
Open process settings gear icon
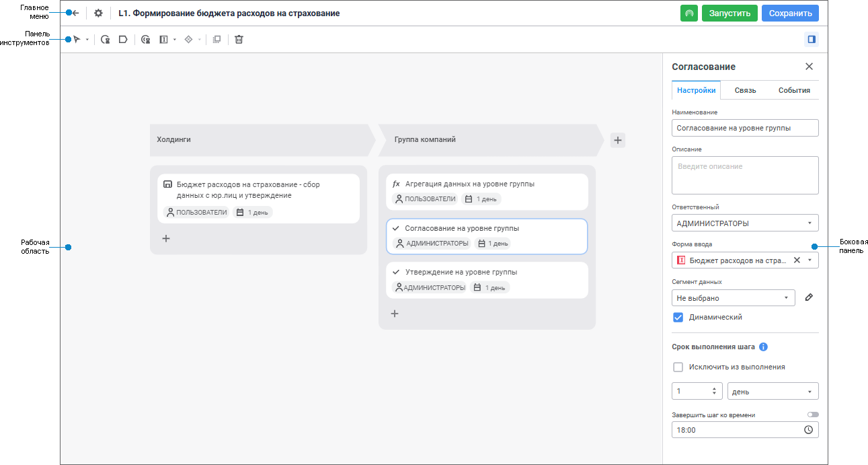tap(98, 13)
